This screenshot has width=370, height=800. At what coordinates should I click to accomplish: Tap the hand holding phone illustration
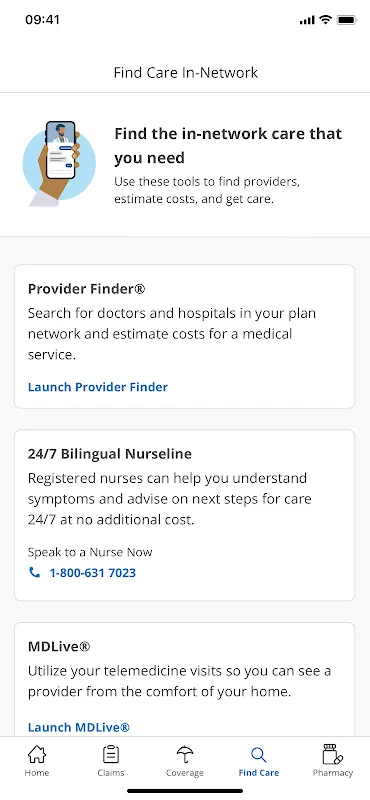59,163
